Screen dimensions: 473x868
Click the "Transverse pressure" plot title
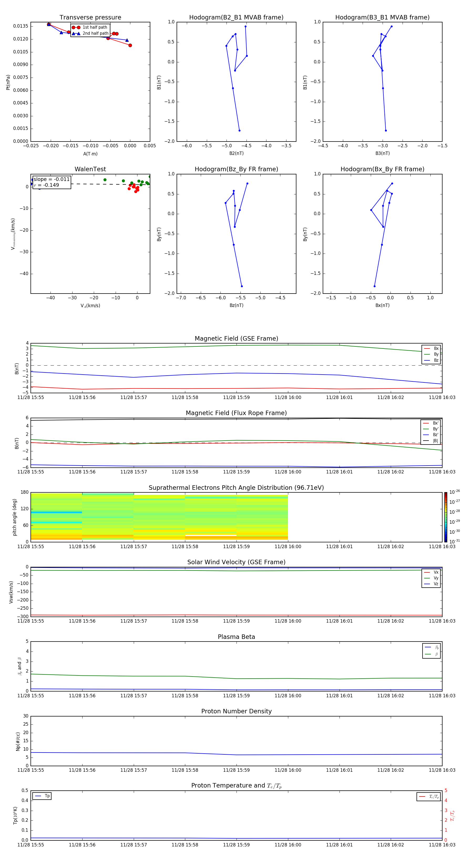coord(90,18)
